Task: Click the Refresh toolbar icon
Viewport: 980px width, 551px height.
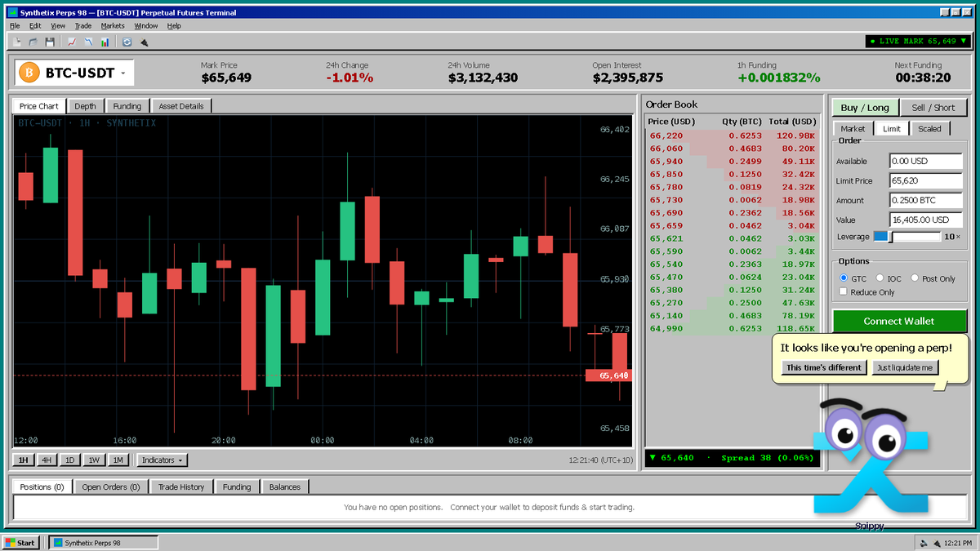Action: 127,42
